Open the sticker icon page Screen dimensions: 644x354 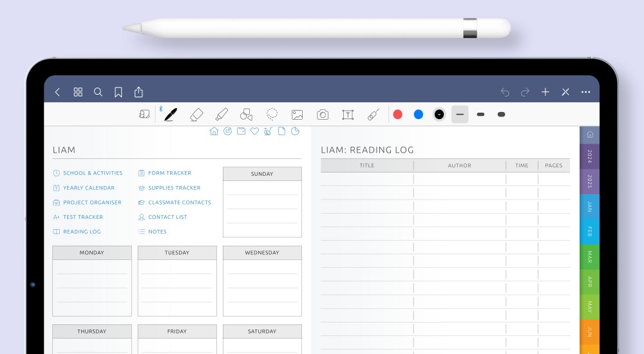click(x=296, y=131)
